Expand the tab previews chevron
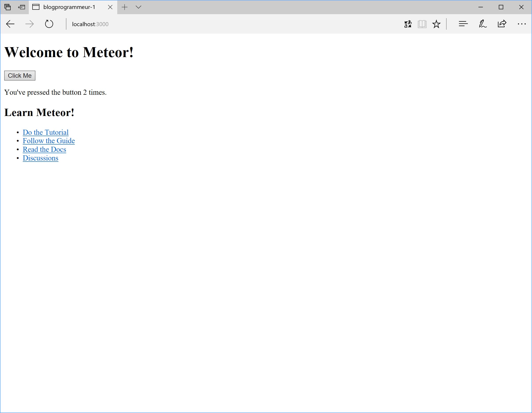 (x=138, y=7)
